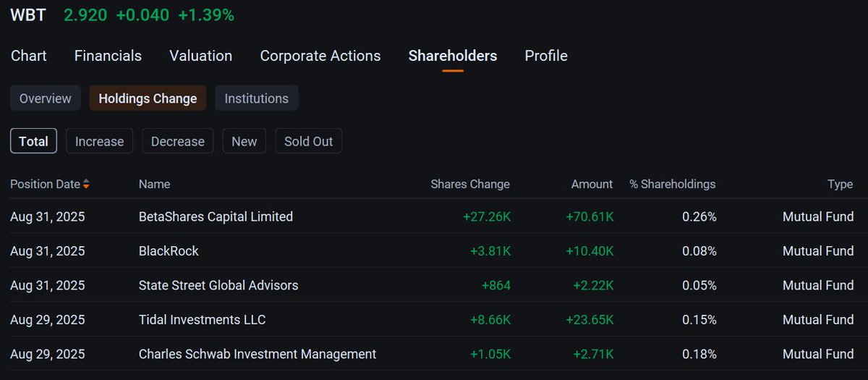Click the 2.920 price value

(x=85, y=15)
